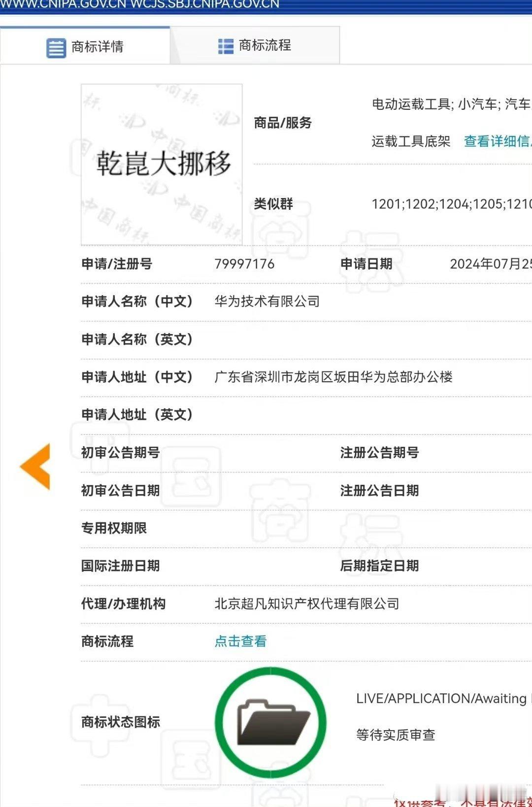Click the blue 商标详情 document icon
The width and height of the screenshot is (532, 807).
[56, 48]
